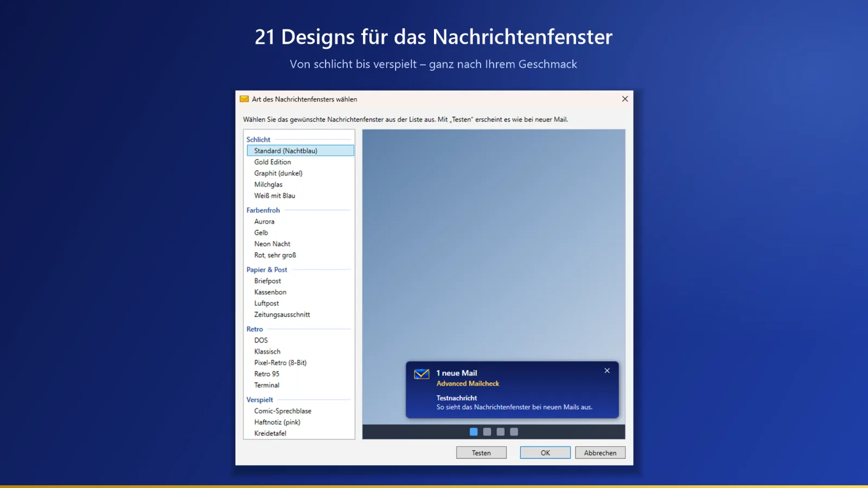This screenshot has width=868, height=488.
Task: Select the Milchglas design
Action: (x=300, y=184)
